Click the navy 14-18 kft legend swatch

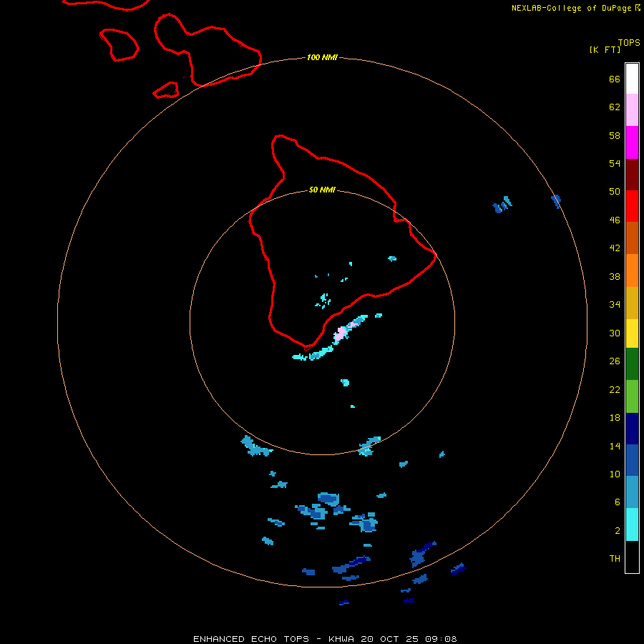(632, 429)
